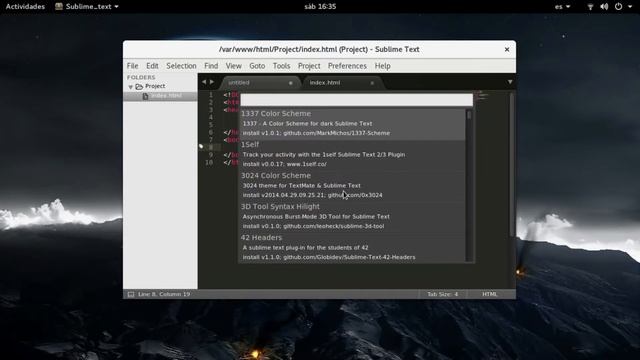The image size is (640, 360).
Task: Switch to the untitled tab
Action: (x=260, y=82)
